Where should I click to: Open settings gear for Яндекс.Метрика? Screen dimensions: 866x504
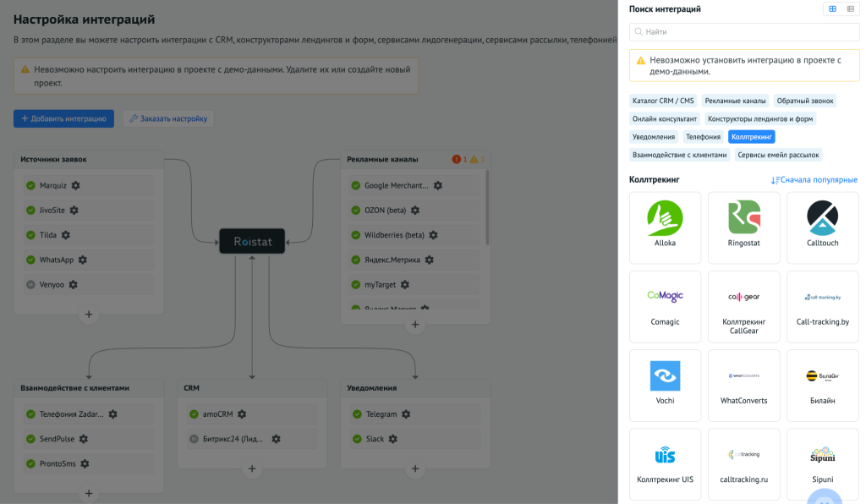tap(429, 260)
